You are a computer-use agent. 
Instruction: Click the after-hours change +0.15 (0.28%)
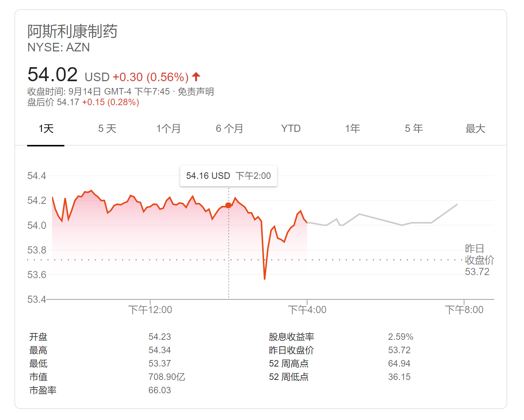click(111, 102)
